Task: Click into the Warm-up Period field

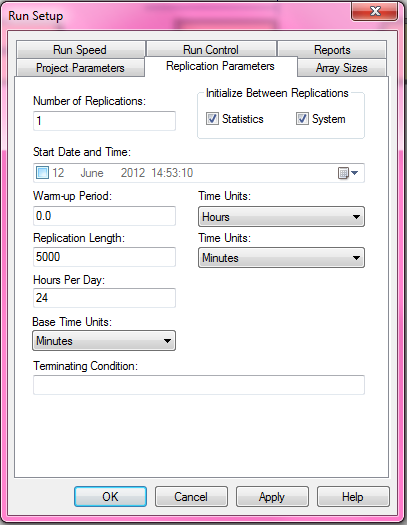Action: [x=104, y=216]
